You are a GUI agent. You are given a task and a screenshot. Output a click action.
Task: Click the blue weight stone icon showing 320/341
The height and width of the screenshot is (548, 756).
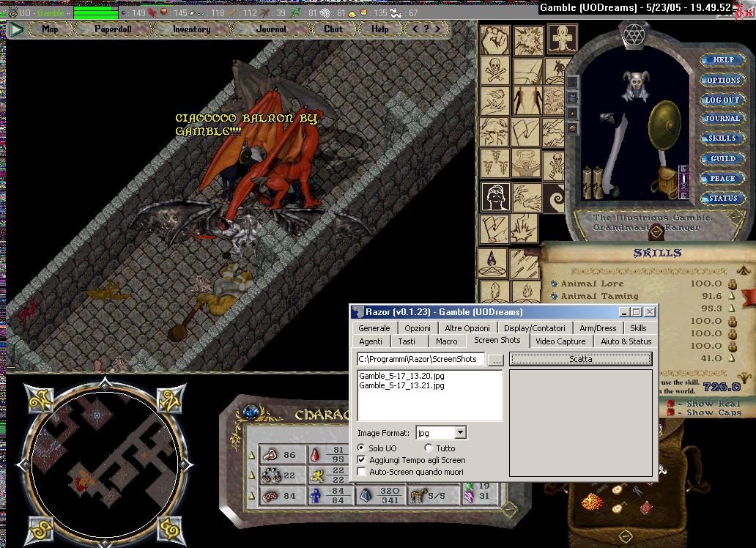pyautogui.click(x=366, y=495)
